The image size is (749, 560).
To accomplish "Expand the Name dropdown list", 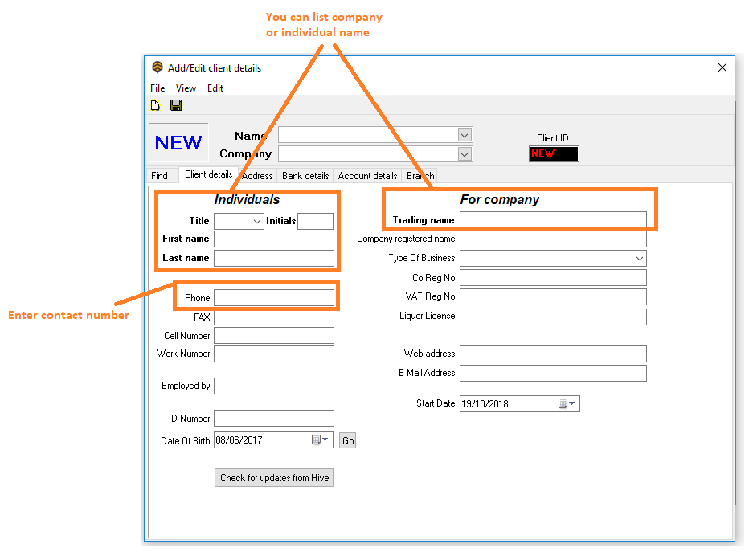I will (x=464, y=135).
